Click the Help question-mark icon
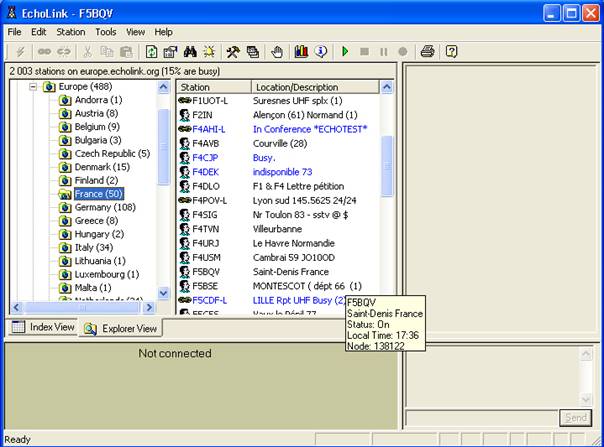 [451, 52]
